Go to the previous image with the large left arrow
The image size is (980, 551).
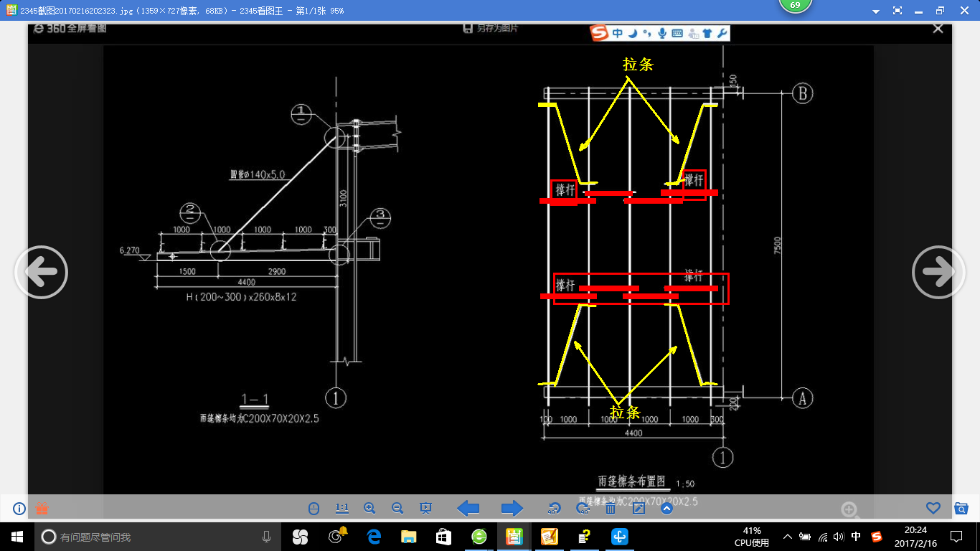pyautogui.click(x=41, y=272)
